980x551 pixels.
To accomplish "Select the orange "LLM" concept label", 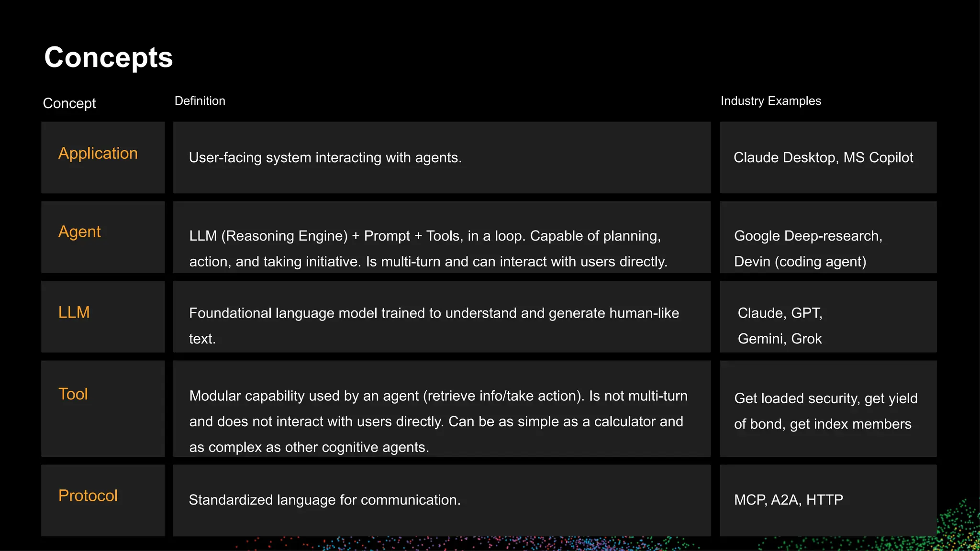I will [74, 312].
